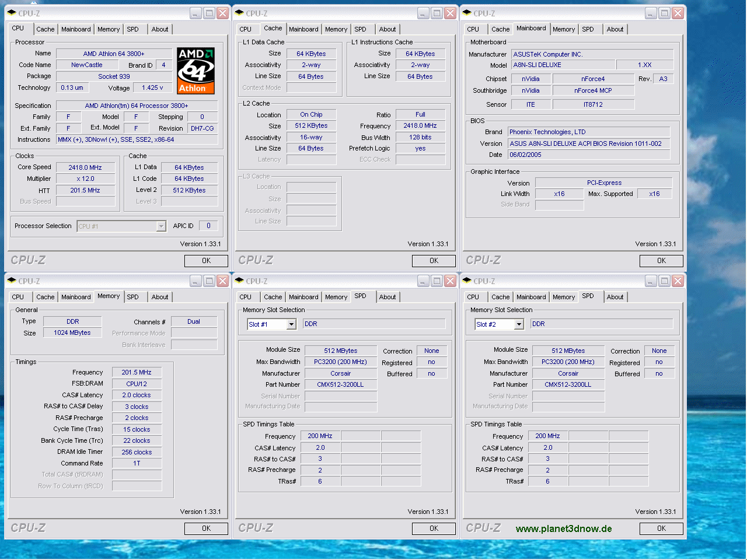Open the About tab in the processor window
This screenshot has width=747, height=560.
click(160, 29)
